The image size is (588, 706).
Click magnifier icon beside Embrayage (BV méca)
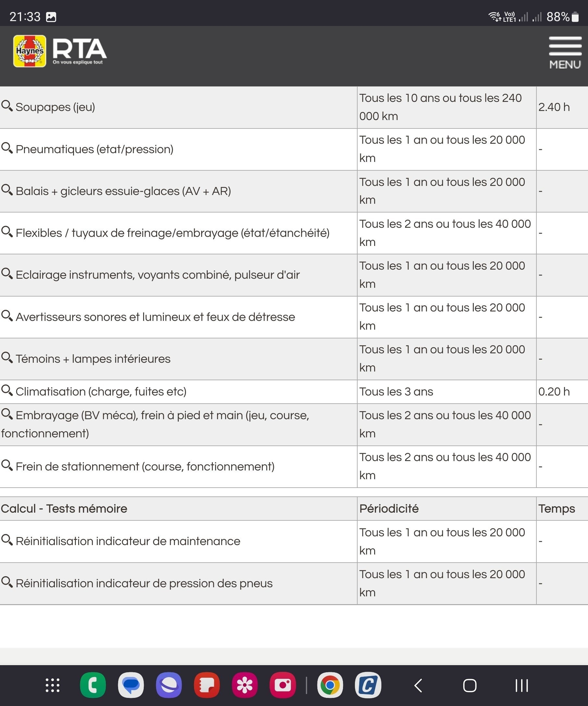click(7, 414)
